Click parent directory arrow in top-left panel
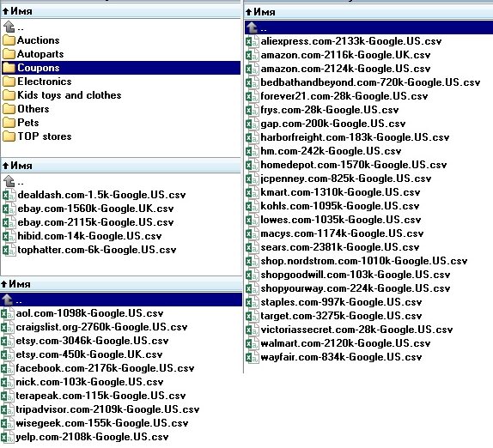 [9, 27]
